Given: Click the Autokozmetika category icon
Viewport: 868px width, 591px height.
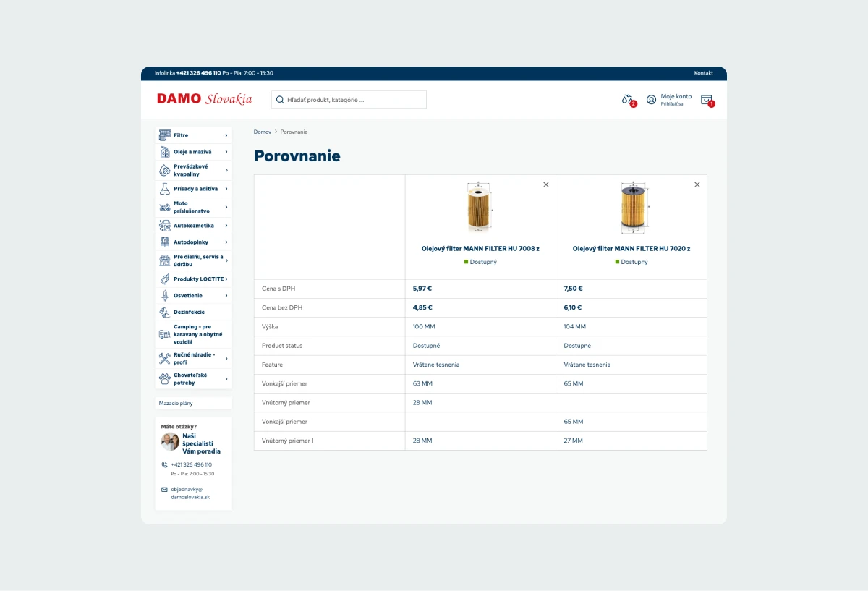Looking at the screenshot, I should pos(164,226).
